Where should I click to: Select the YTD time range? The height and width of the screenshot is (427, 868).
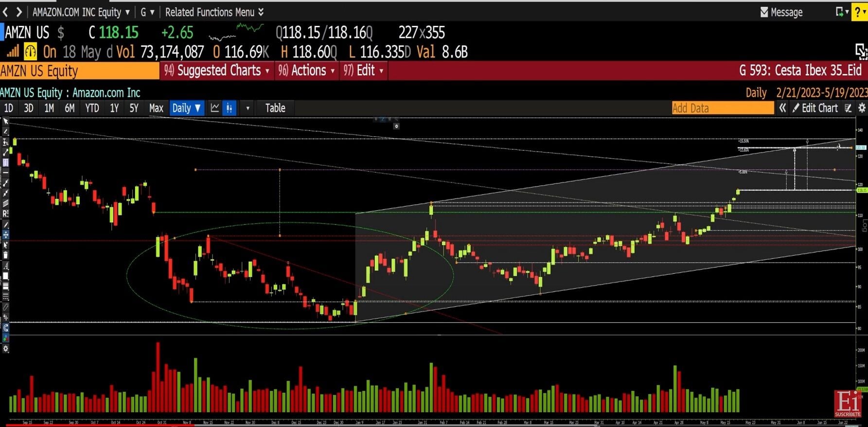click(x=92, y=108)
